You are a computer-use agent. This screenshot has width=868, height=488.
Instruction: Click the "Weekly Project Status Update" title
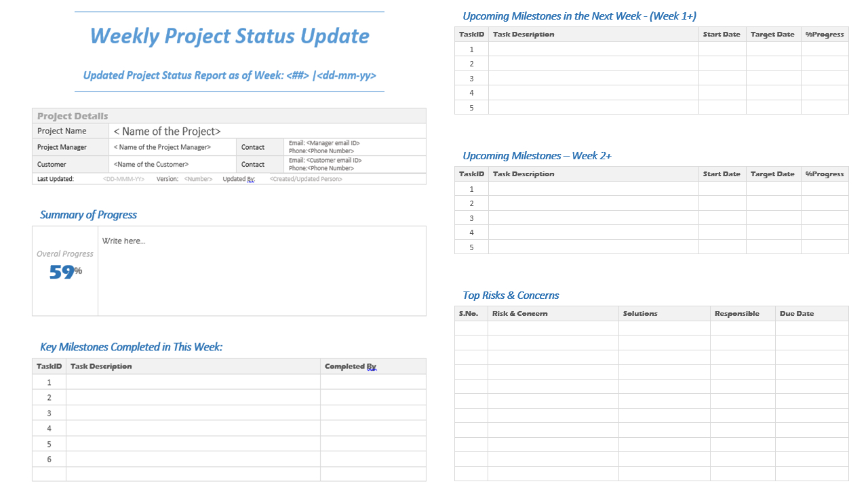click(x=229, y=36)
